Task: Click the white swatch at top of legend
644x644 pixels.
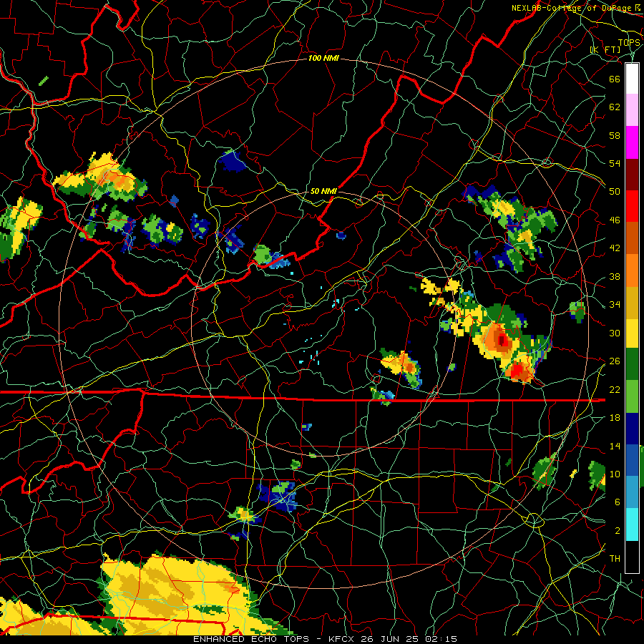Action: [x=632, y=79]
